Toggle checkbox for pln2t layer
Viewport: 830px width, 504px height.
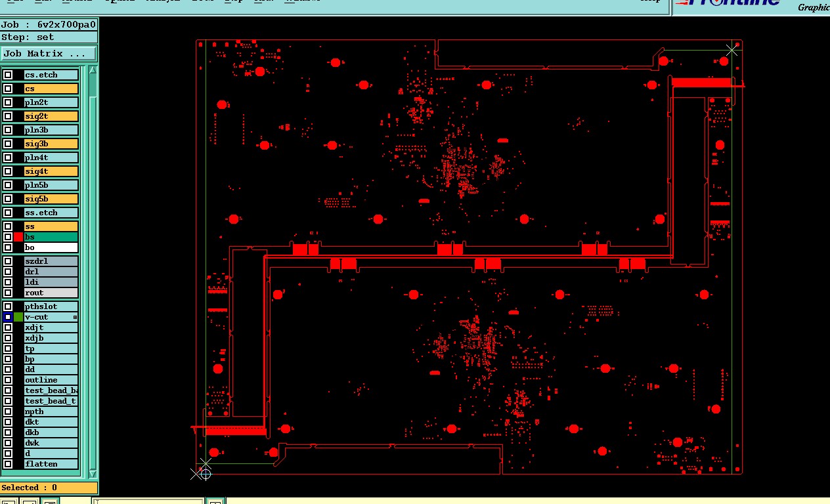tap(8, 102)
